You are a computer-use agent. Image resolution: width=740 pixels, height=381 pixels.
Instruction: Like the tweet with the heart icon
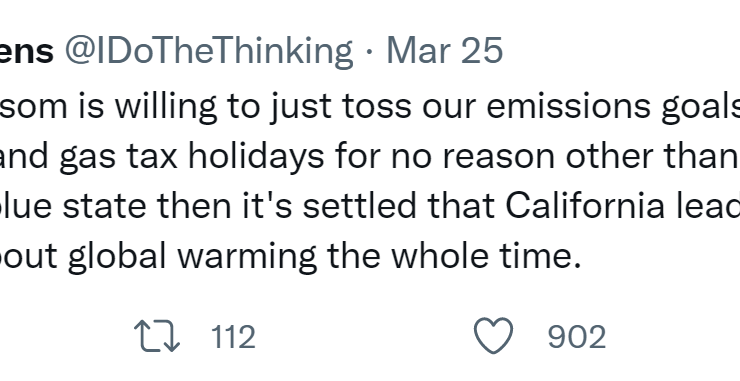pos(493,336)
